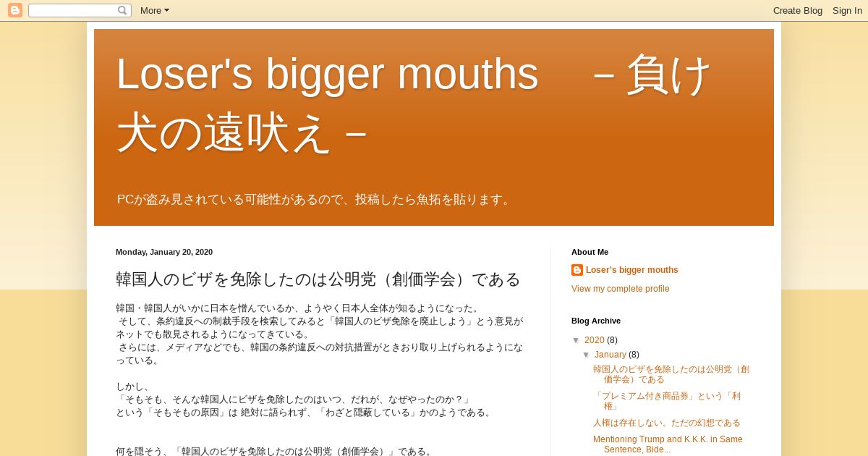The width and height of the screenshot is (868, 456).
Task: Open archive post 「プレミアム付き商品券」という「利権」
Action: pos(667,401)
